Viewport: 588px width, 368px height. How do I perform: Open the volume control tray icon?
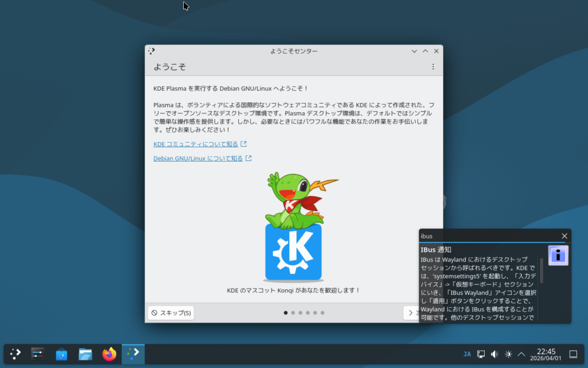point(494,354)
